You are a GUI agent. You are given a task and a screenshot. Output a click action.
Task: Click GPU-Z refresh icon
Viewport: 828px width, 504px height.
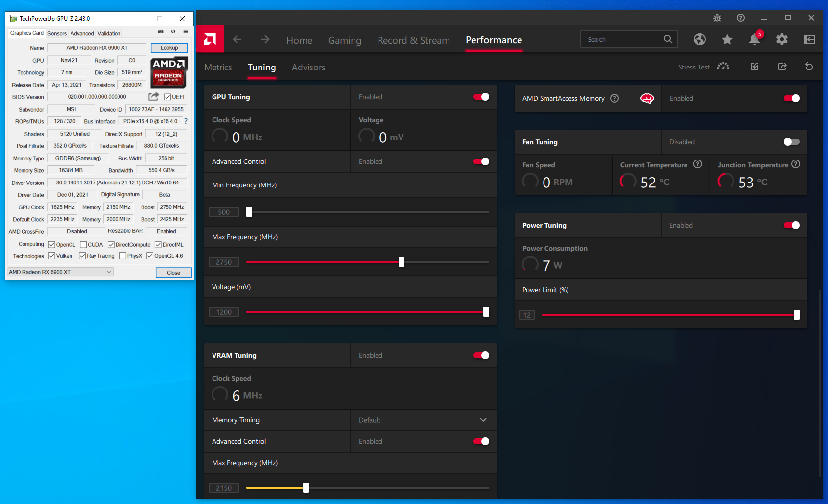click(x=173, y=31)
